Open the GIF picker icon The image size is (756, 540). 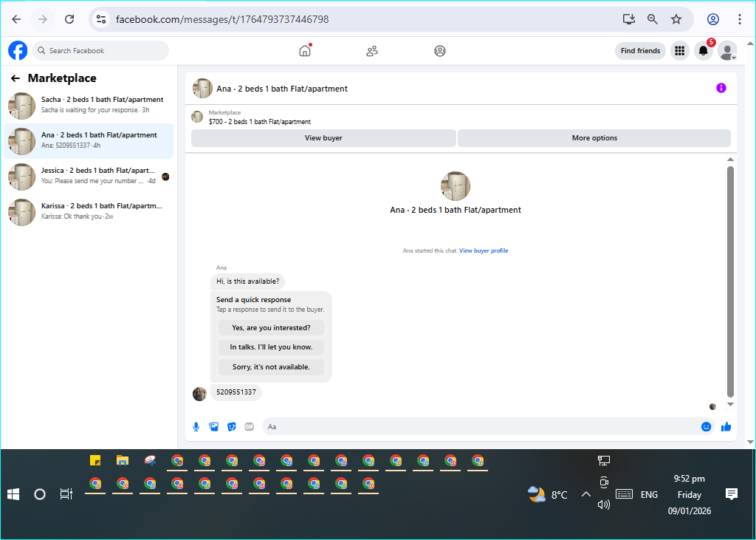coord(250,426)
